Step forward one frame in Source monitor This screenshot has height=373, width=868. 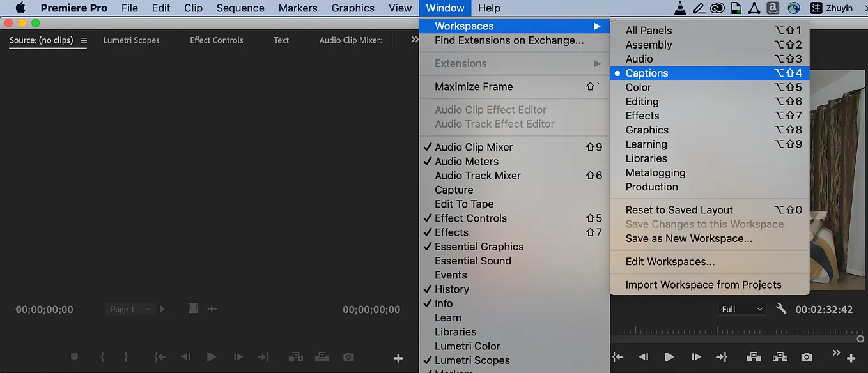[238, 358]
